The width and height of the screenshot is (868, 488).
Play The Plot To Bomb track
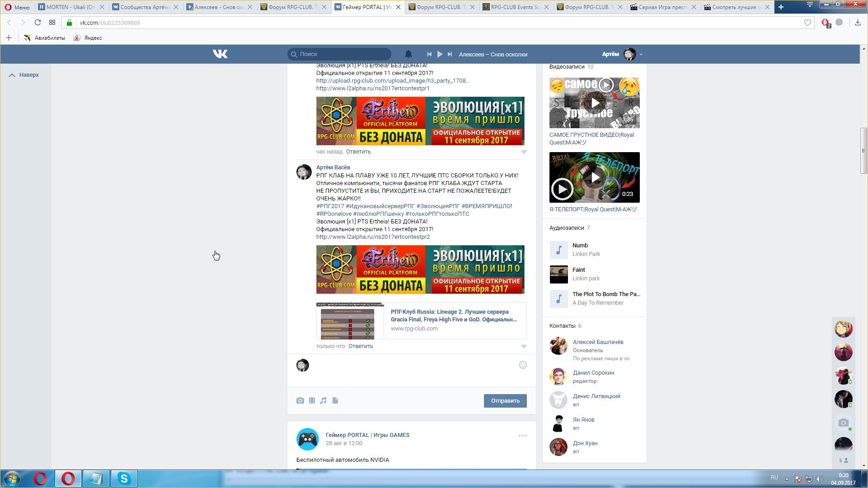(559, 299)
